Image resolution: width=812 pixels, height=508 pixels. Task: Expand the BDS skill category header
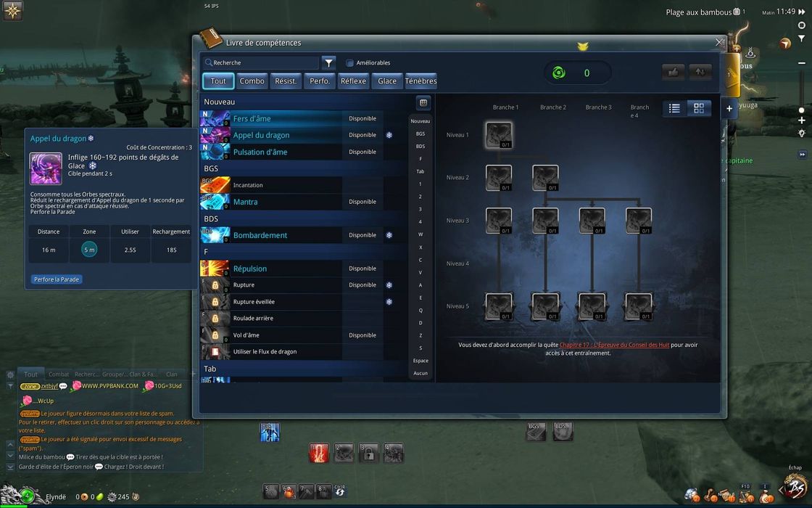pyautogui.click(x=211, y=218)
